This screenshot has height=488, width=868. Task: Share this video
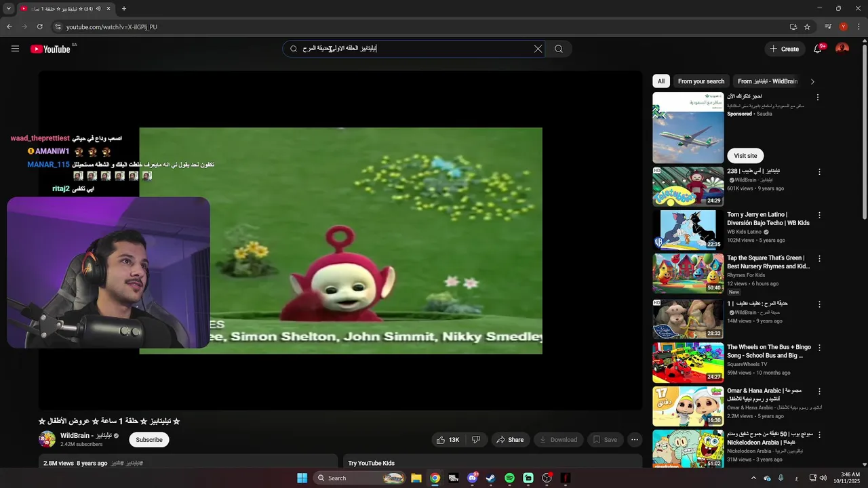510,440
